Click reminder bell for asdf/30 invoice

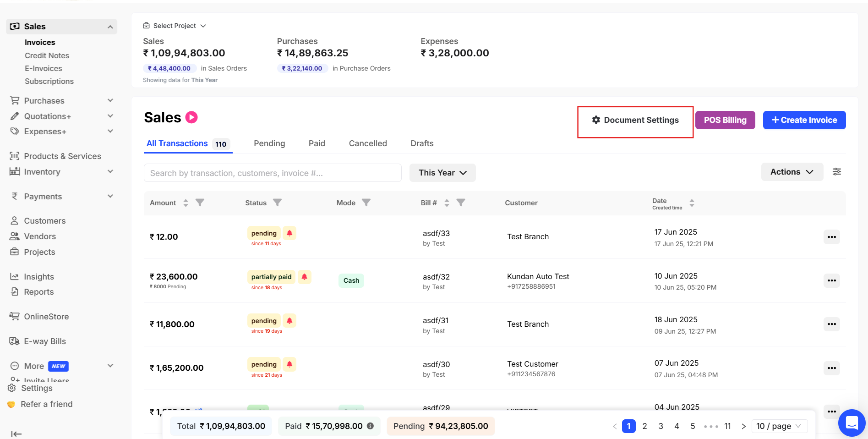point(289,364)
